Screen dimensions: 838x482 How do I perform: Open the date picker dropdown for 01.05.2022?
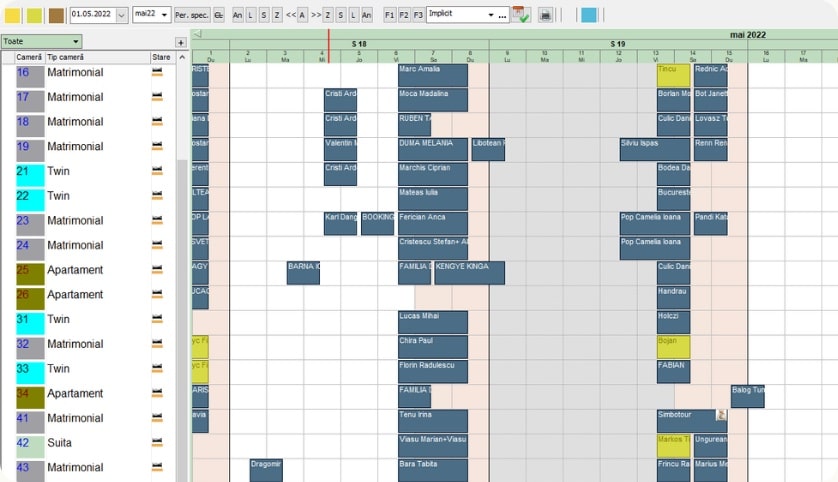122,15
